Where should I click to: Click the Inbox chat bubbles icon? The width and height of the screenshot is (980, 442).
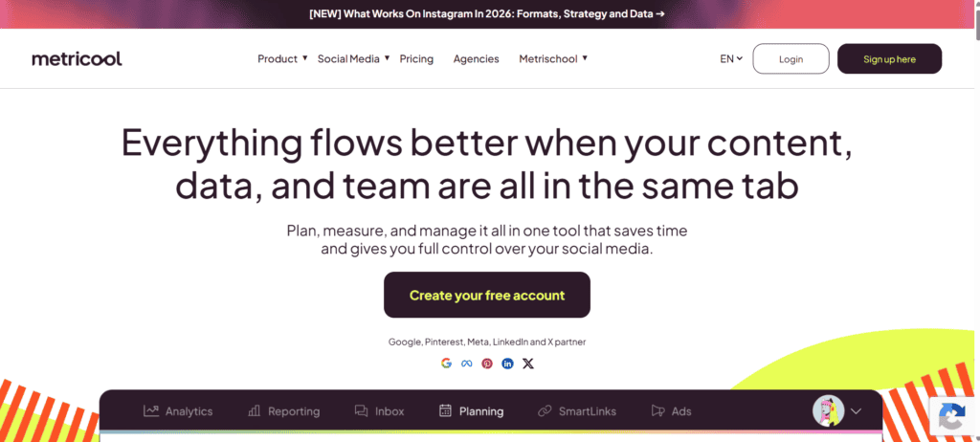361,410
